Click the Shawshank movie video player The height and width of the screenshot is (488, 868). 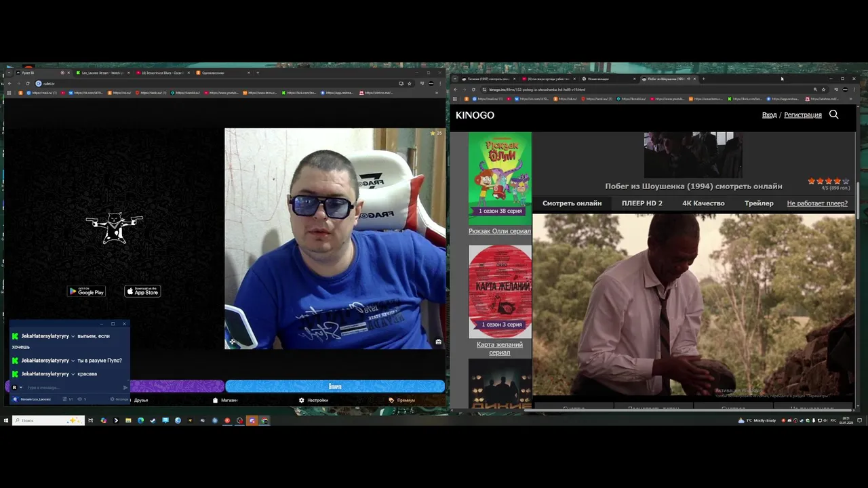pos(694,305)
